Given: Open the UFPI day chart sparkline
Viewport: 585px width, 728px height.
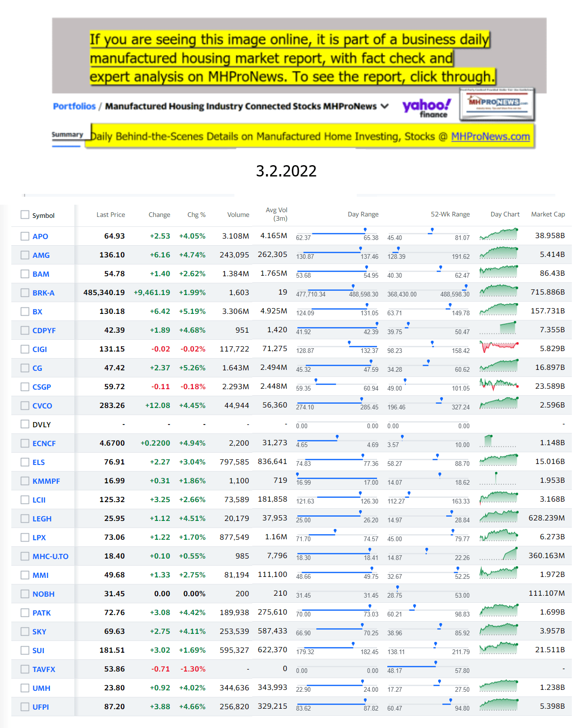Looking at the screenshot, I should point(499,704).
